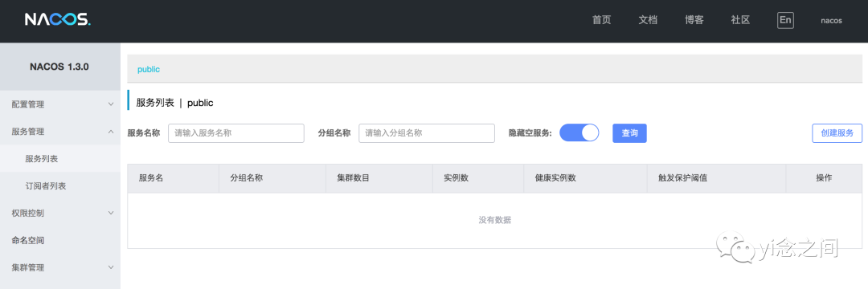Open the 首页 nav link
Viewport: 868px width, 289px height.
[602, 20]
